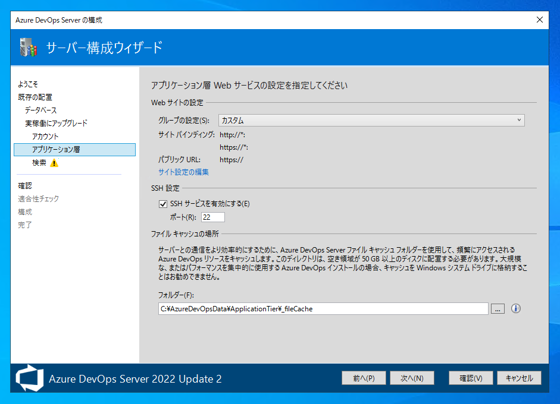Click the SSH ポート input field
560x404 pixels.
pyautogui.click(x=213, y=217)
